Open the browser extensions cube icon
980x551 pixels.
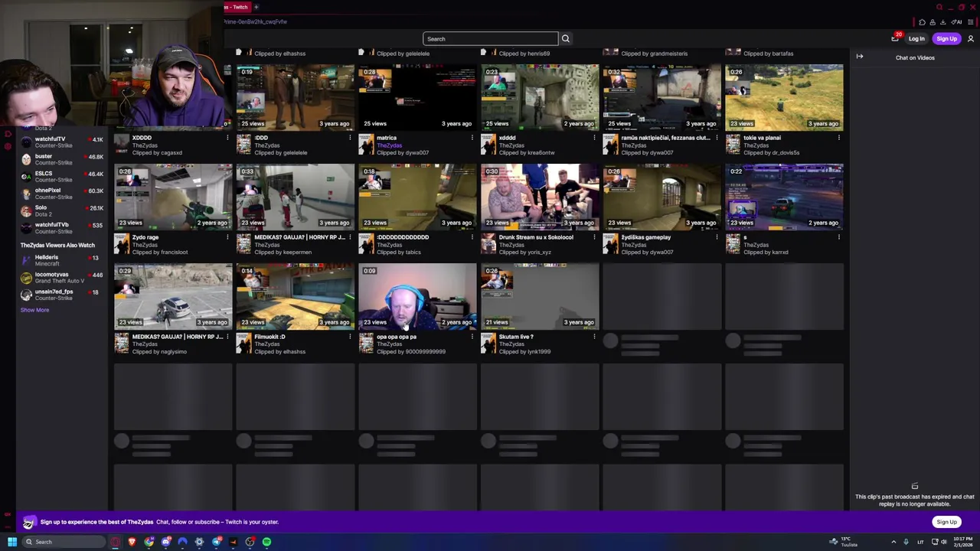point(923,22)
